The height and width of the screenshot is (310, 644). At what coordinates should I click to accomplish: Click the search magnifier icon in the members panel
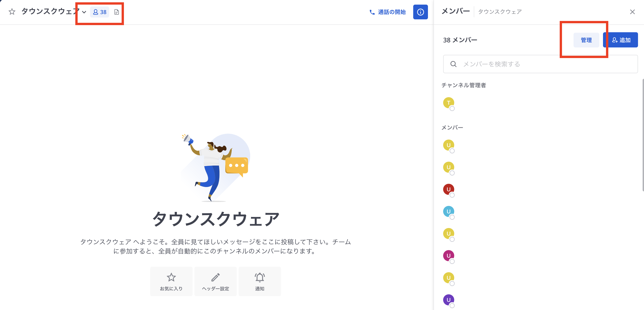[x=453, y=64]
